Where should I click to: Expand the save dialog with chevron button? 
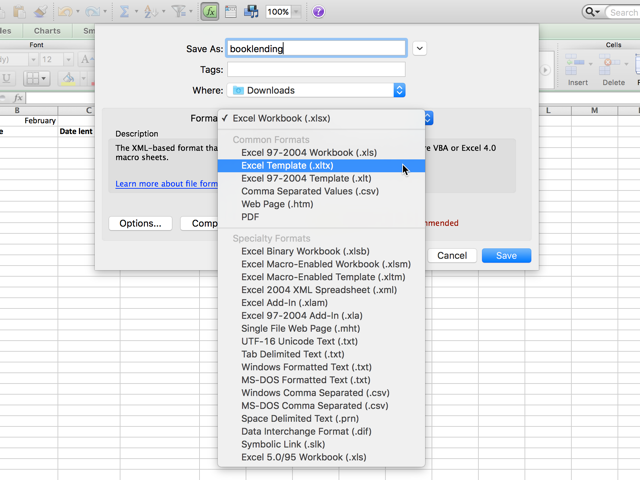pos(420,48)
